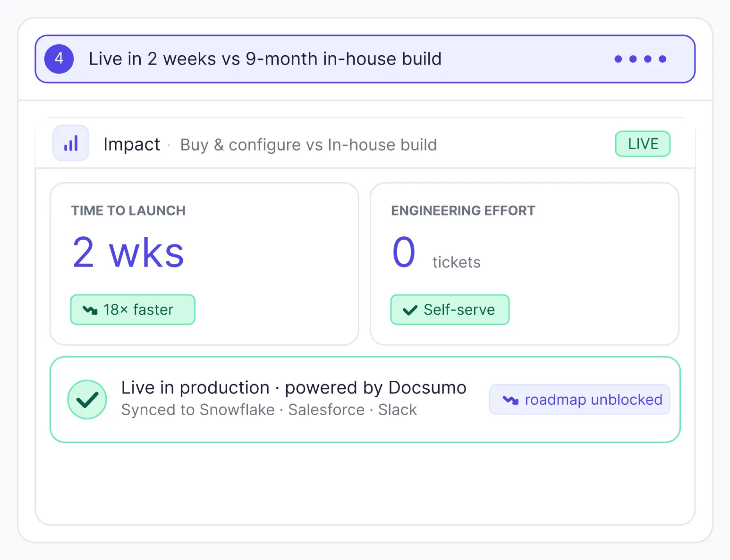Click 'Synced to Snowflake · Salesforce · Slack' text

click(269, 410)
